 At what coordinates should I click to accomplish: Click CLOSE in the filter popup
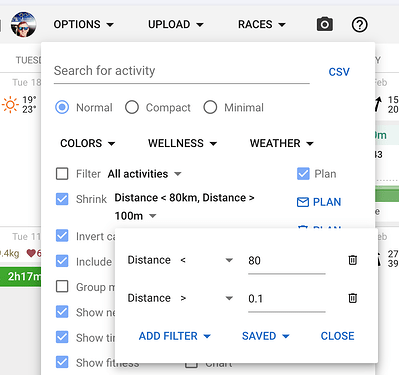pos(337,336)
